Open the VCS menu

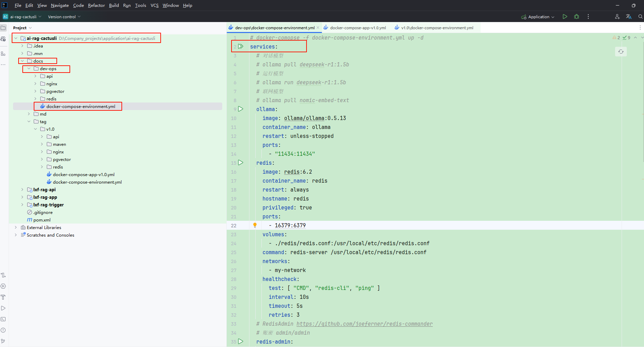(154, 6)
